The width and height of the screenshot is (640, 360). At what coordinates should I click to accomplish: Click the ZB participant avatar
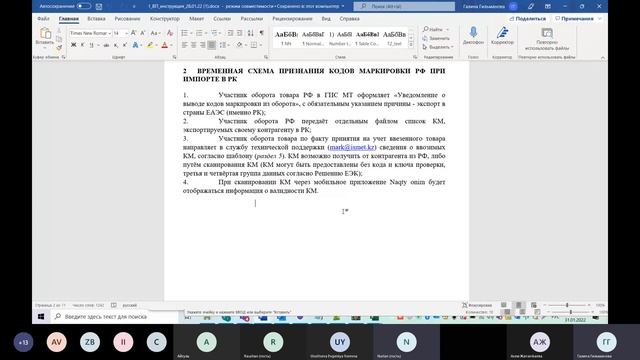pos(90,342)
